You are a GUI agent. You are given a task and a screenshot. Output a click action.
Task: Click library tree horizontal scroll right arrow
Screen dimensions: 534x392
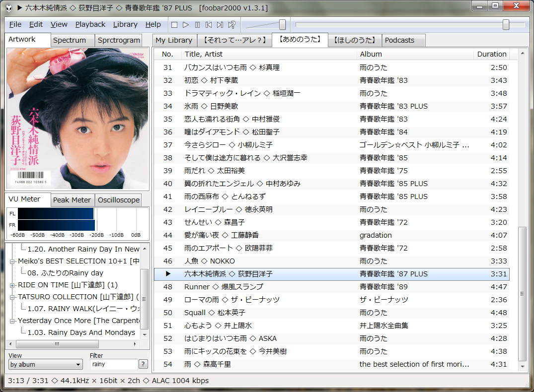pos(135,344)
